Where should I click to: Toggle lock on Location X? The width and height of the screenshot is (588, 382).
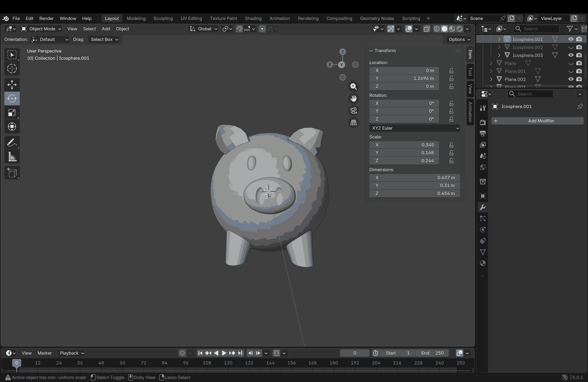pos(451,71)
